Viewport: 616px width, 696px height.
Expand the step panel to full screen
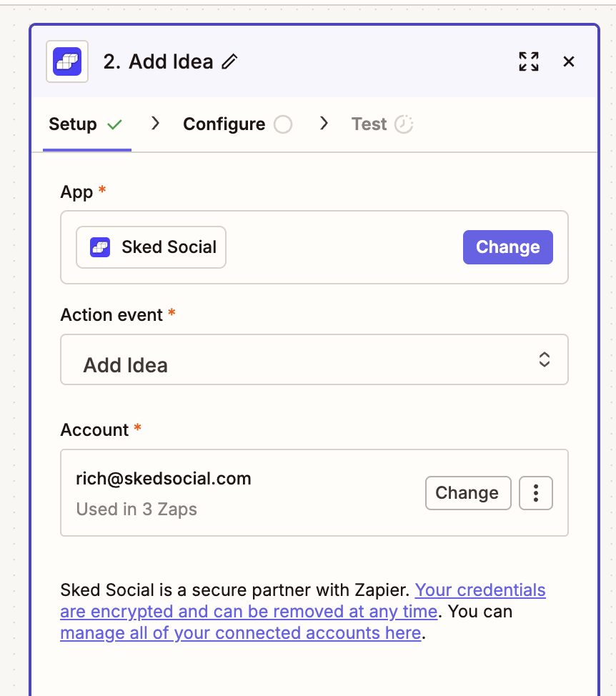[x=529, y=61]
